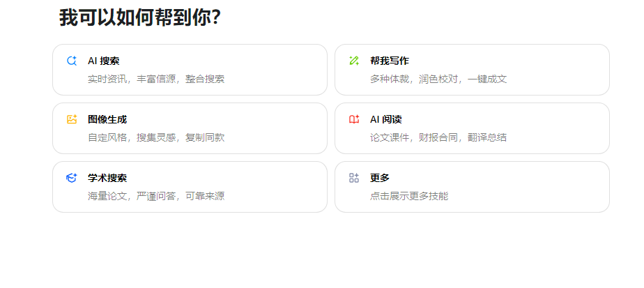The width and height of the screenshot is (644, 288).
Task: Select the 图像生成 title text
Action: pos(107,119)
